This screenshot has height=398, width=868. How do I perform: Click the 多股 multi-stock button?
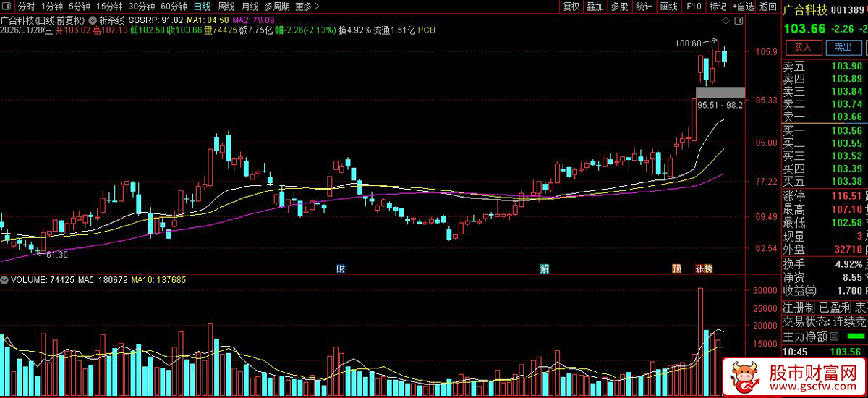[619, 7]
